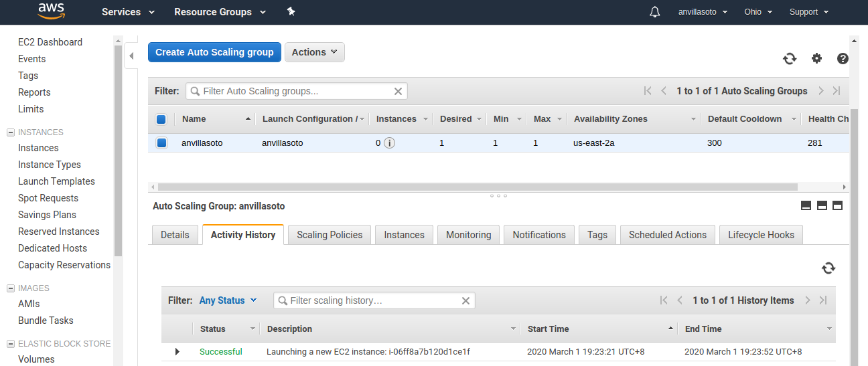
Task: Open Instance Types in sidebar
Action: coord(50,165)
